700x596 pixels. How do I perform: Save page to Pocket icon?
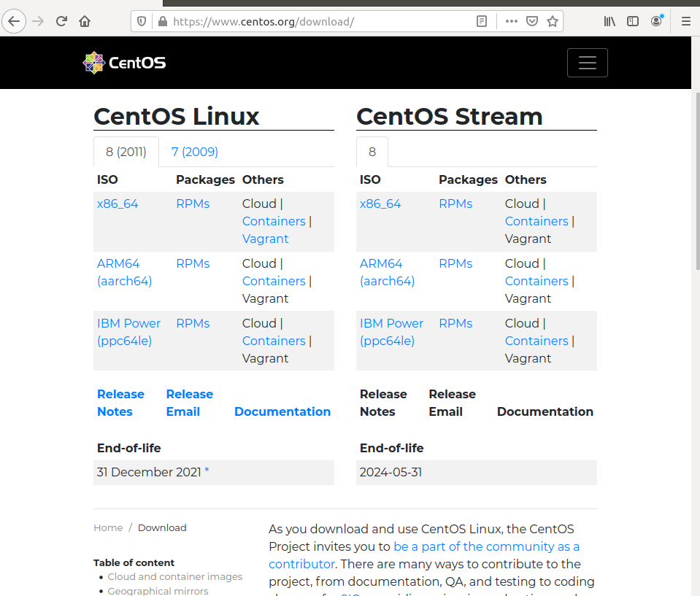point(532,21)
